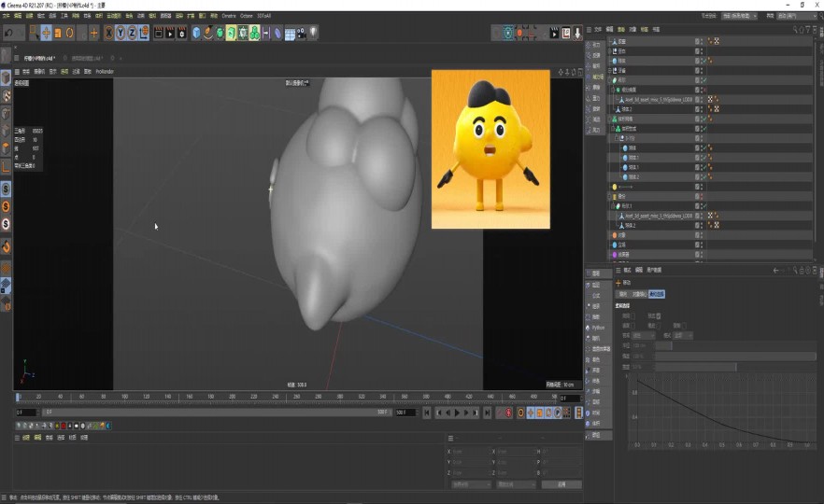Collapse the fourth object tree row

pyautogui.click(x=609, y=70)
